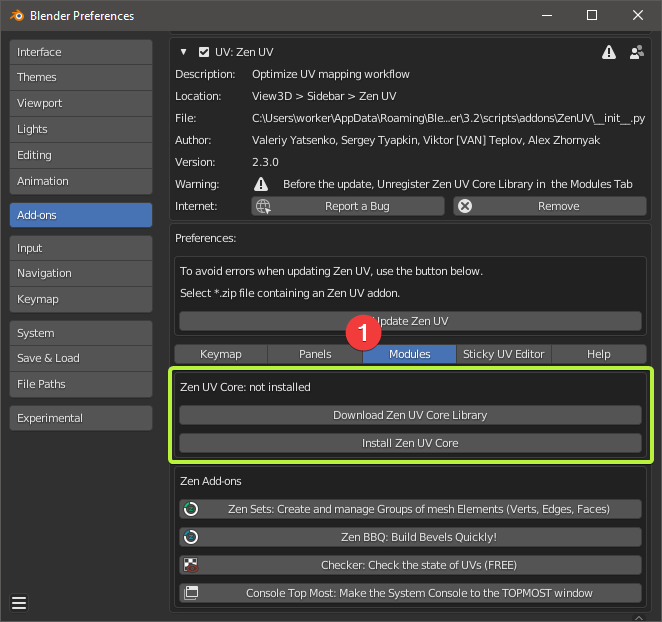662x622 pixels.
Task: Select the Panels tab
Action: 315,354
